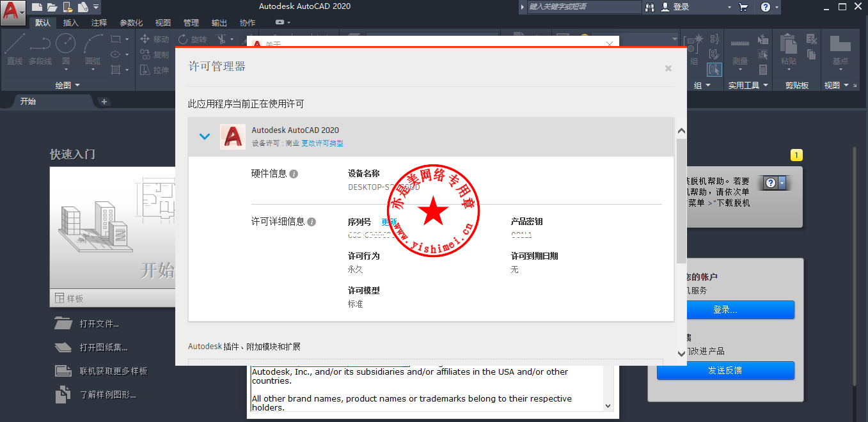Image resolution: width=868 pixels, height=422 pixels.
Task: Open the Autodesk App Store cart icon
Action: [743, 7]
